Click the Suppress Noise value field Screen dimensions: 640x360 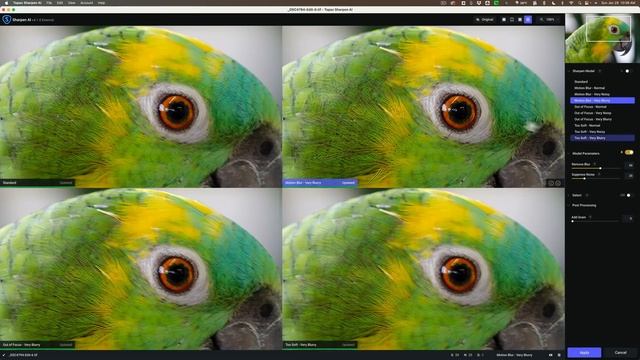[630, 176]
